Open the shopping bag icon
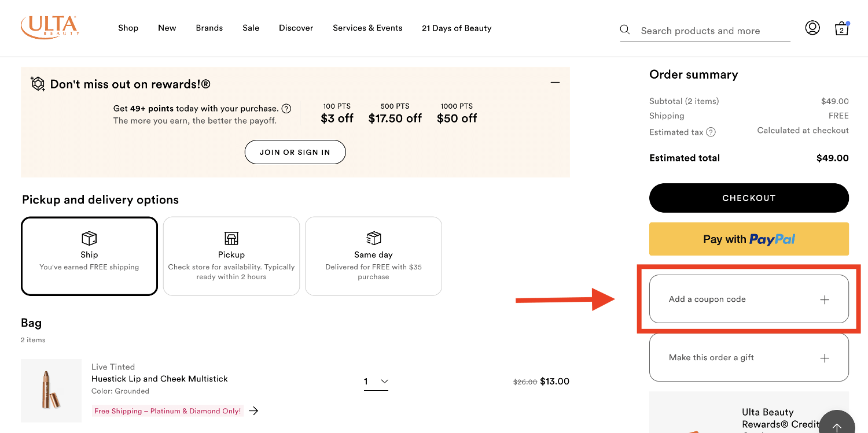This screenshot has width=868, height=433. (x=842, y=28)
